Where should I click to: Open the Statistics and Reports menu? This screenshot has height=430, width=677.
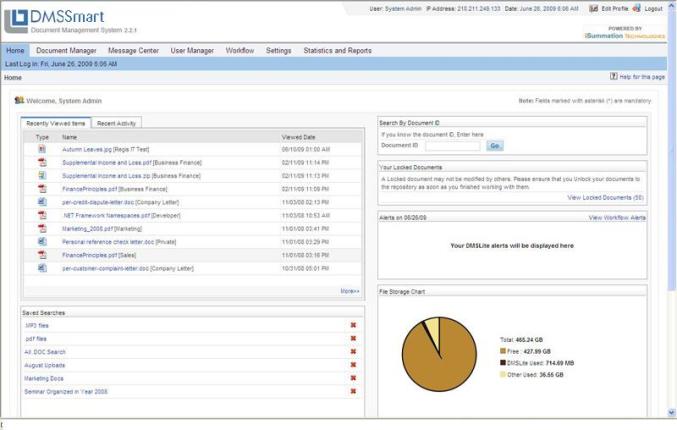(337, 50)
